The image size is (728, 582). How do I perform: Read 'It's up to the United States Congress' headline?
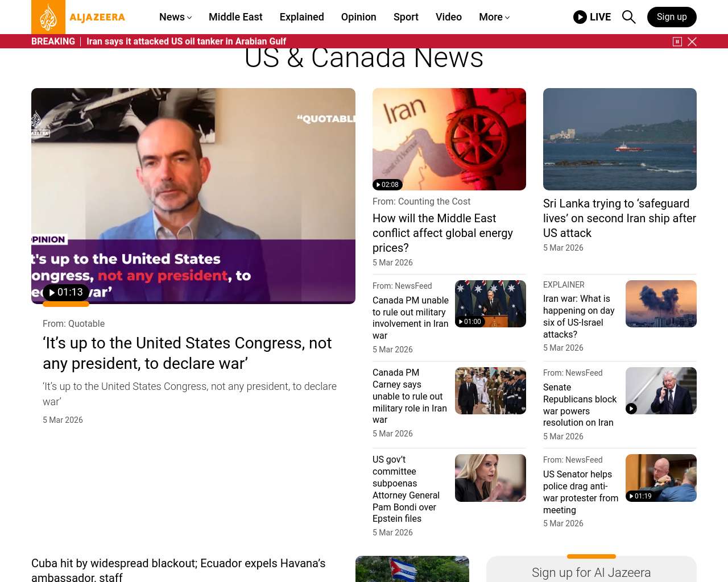[x=187, y=353]
